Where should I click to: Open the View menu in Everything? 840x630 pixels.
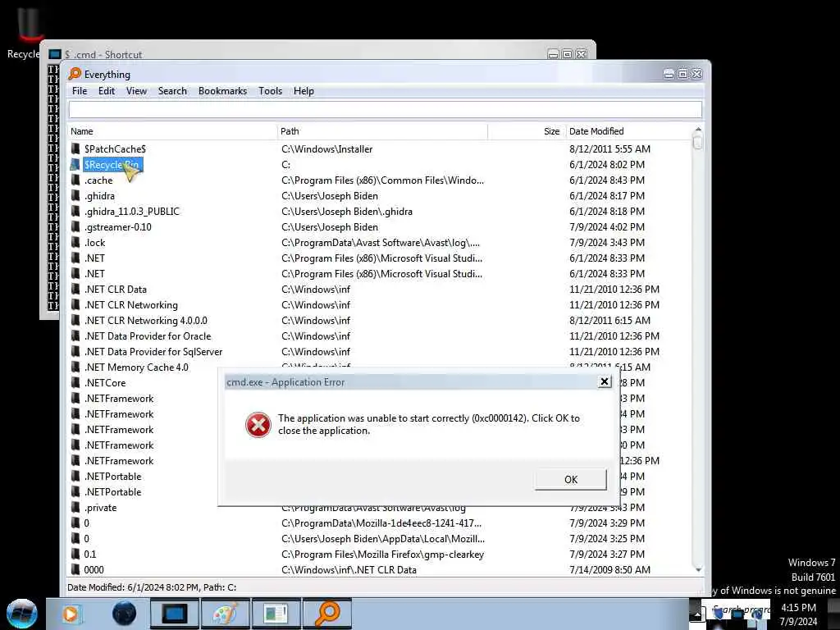tap(136, 91)
